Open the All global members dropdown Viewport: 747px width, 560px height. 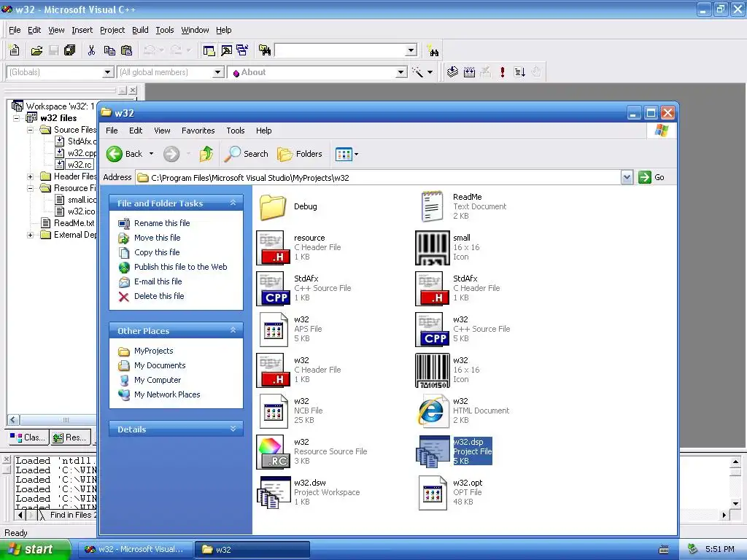217,72
